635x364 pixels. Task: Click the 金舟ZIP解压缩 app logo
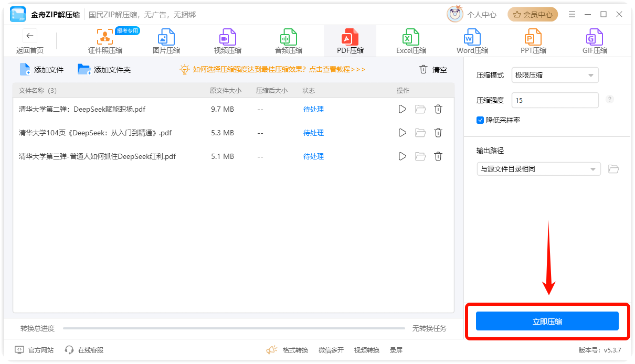(18, 14)
